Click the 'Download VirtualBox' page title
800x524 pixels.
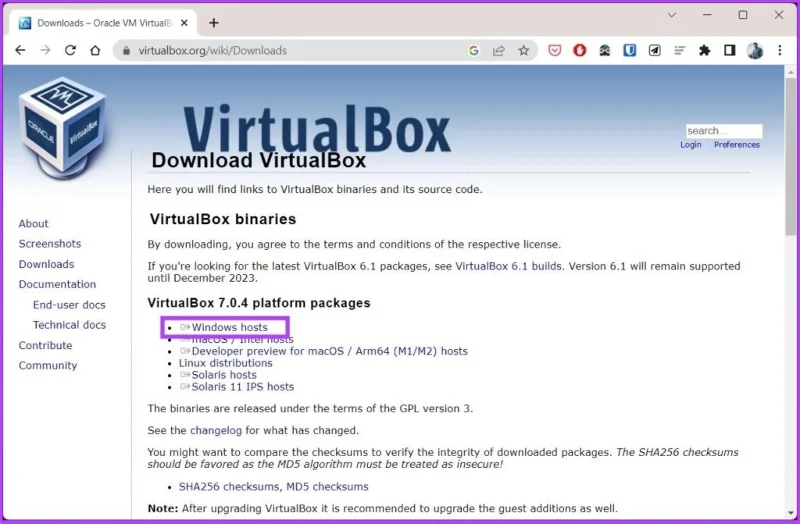pyautogui.click(x=259, y=160)
